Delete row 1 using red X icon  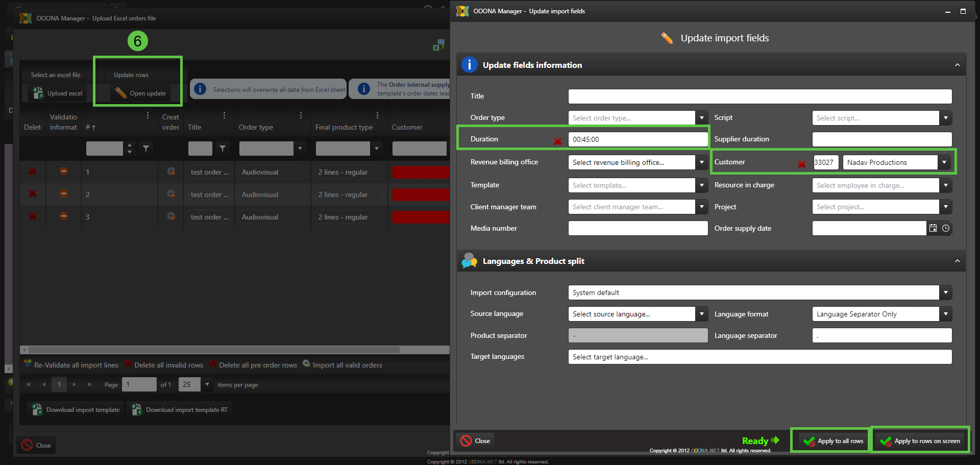(x=33, y=172)
